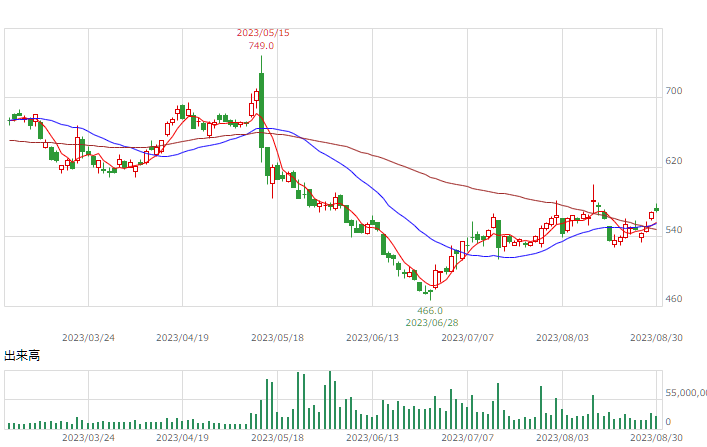
Task: Click 2023/05/18 under the volume chart
Action: [x=277, y=438]
